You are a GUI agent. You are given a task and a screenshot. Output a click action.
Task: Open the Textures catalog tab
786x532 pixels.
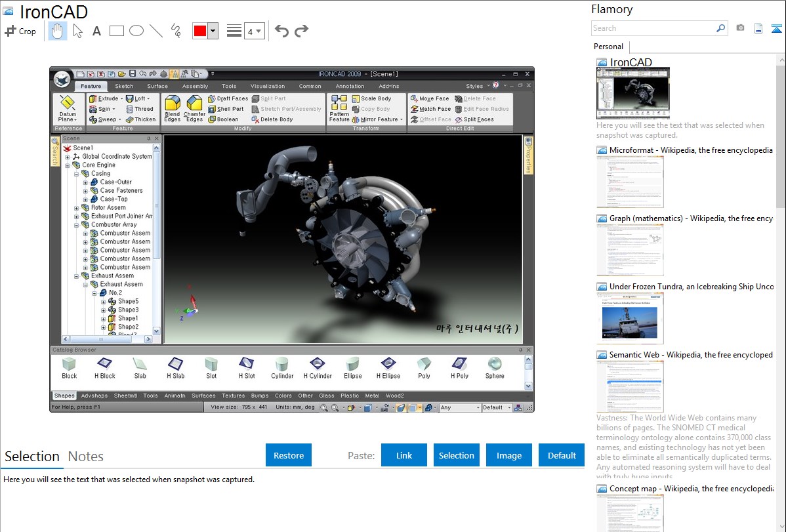(x=233, y=396)
